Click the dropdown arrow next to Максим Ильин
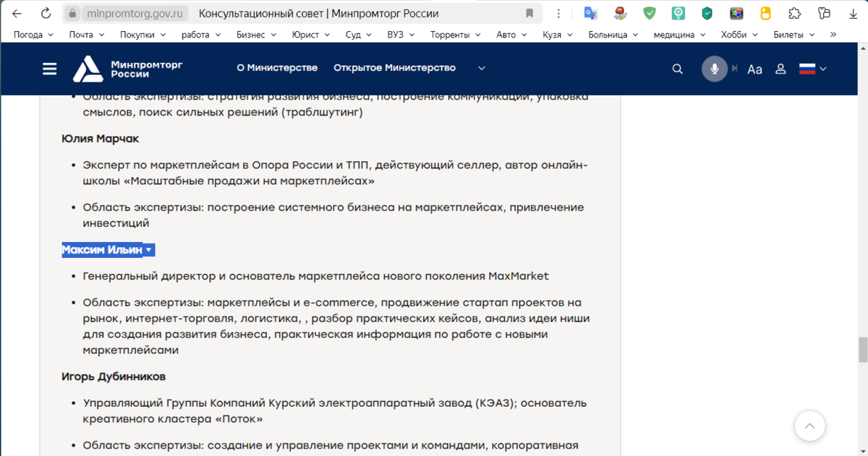The image size is (868, 456). (148, 250)
